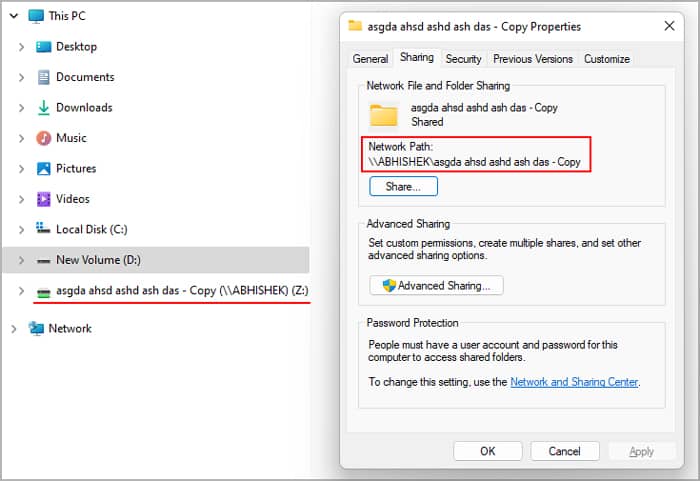Click OK in the Properties dialog

(x=488, y=451)
